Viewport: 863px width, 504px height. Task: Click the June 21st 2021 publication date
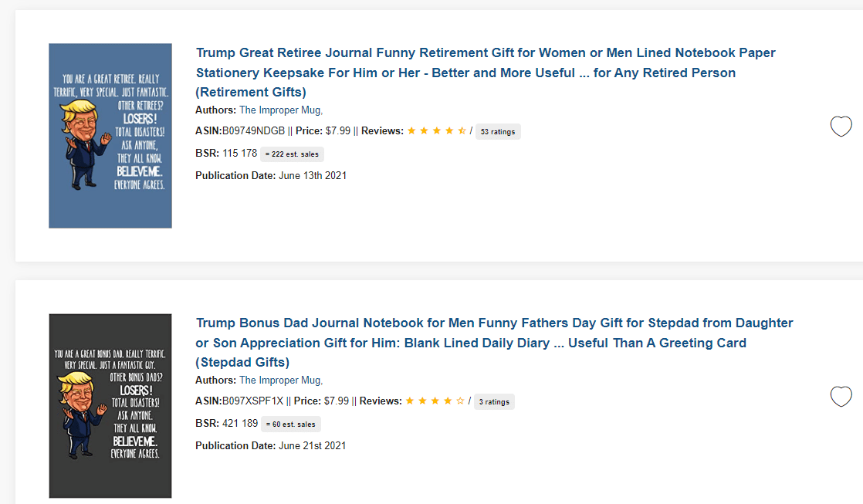click(312, 445)
